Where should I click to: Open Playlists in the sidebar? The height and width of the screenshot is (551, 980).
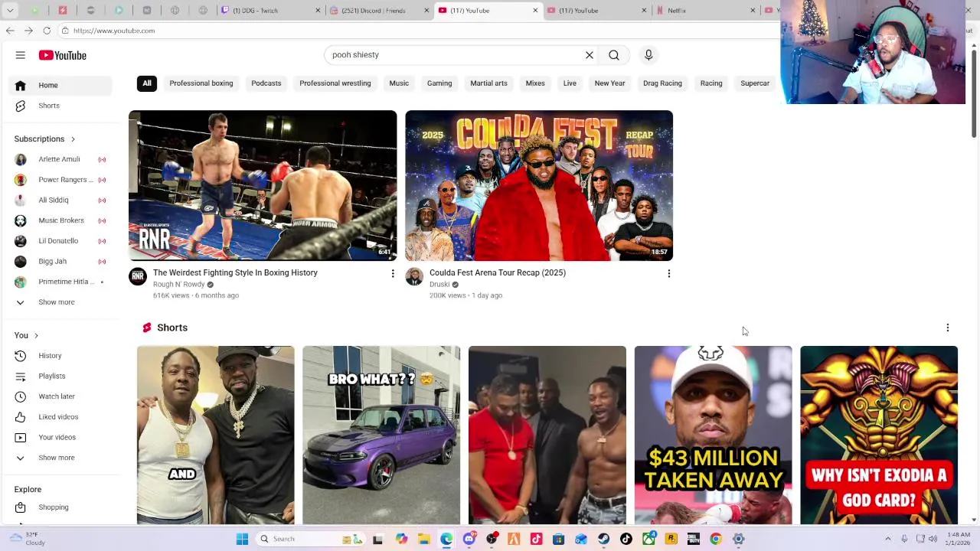point(60,376)
